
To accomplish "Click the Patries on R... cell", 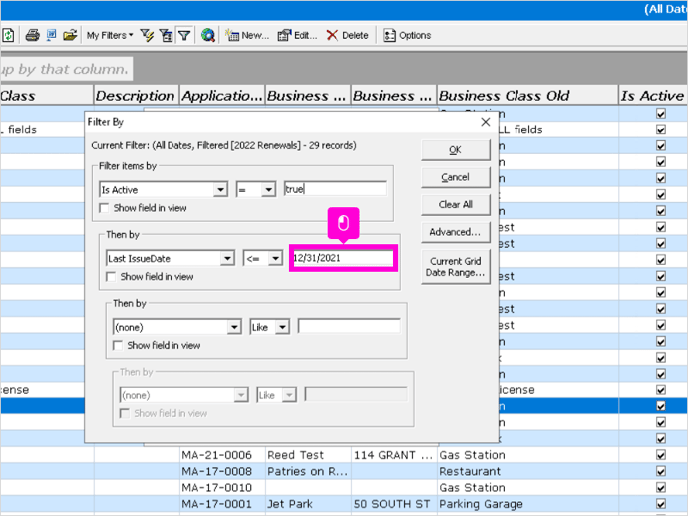I will coord(308,471).
